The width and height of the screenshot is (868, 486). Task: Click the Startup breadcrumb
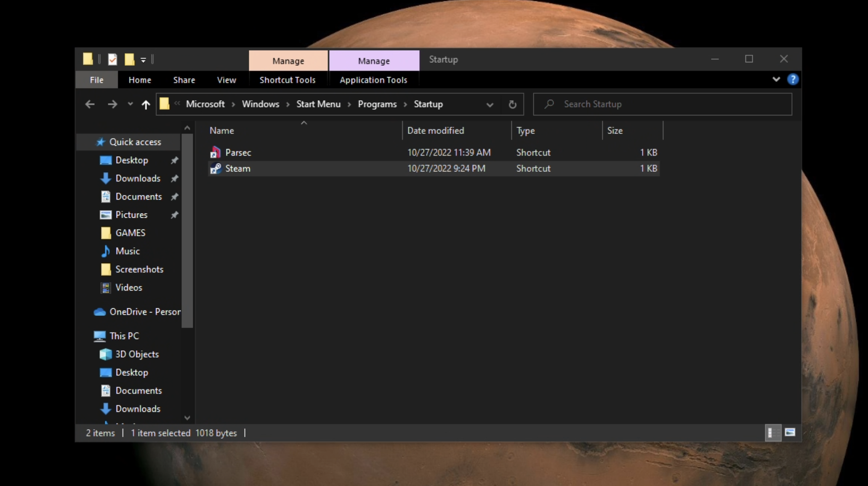pyautogui.click(x=428, y=104)
